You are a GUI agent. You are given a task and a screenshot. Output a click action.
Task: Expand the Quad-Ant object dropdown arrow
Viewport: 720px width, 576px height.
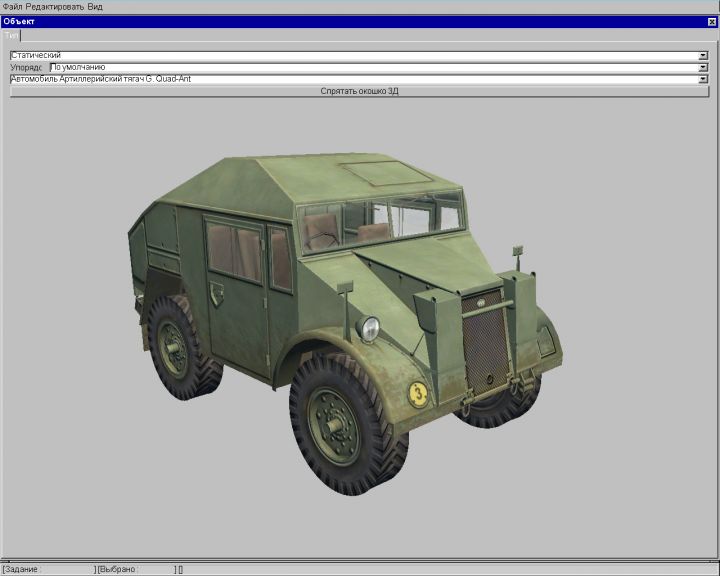coord(703,79)
